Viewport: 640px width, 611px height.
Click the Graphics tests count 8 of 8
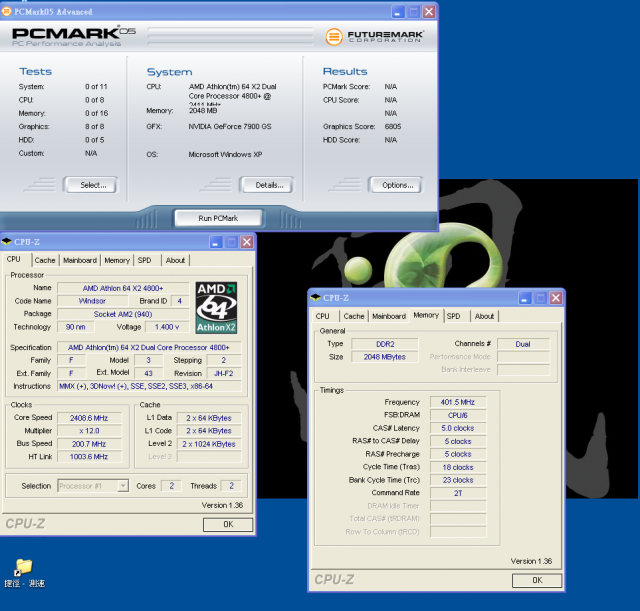tap(95, 127)
